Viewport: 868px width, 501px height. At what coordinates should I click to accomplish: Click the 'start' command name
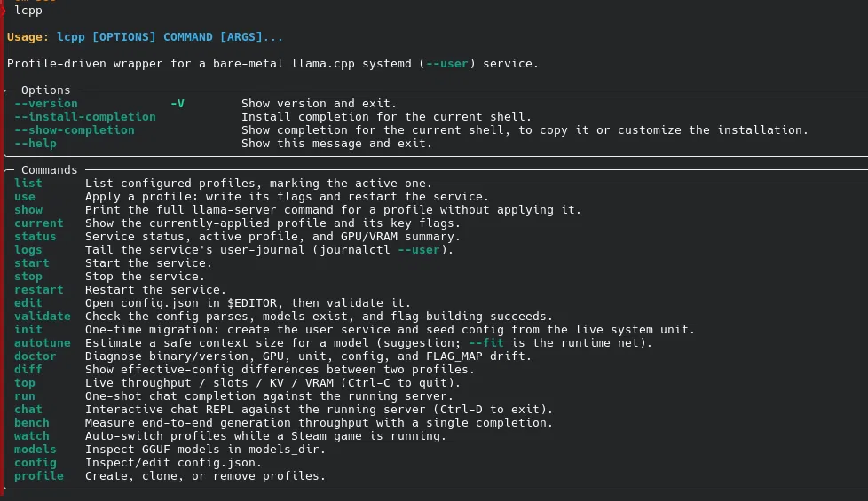(x=32, y=262)
